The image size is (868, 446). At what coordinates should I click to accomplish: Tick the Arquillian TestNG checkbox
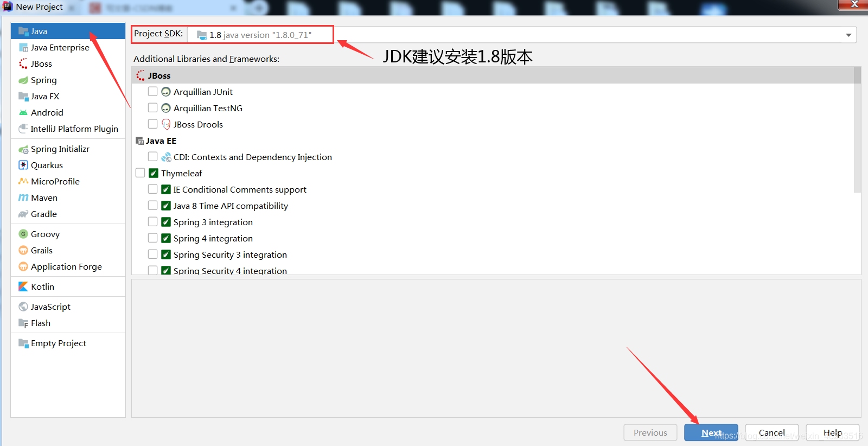pyautogui.click(x=153, y=108)
